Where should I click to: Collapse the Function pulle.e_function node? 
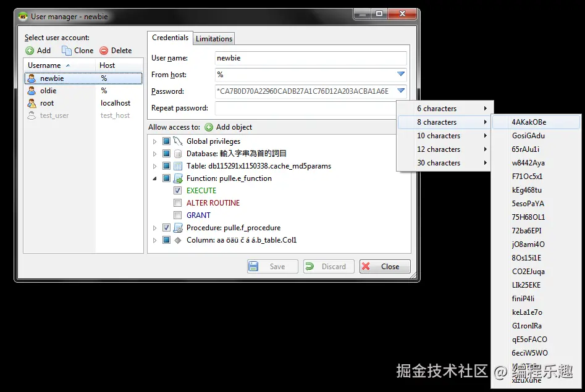(154, 178)
